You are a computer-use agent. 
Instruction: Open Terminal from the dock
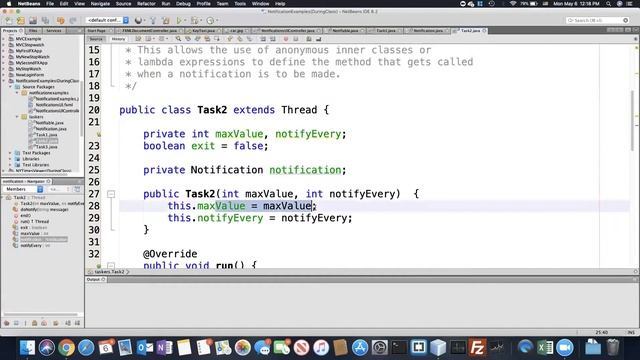click(399, 348)
